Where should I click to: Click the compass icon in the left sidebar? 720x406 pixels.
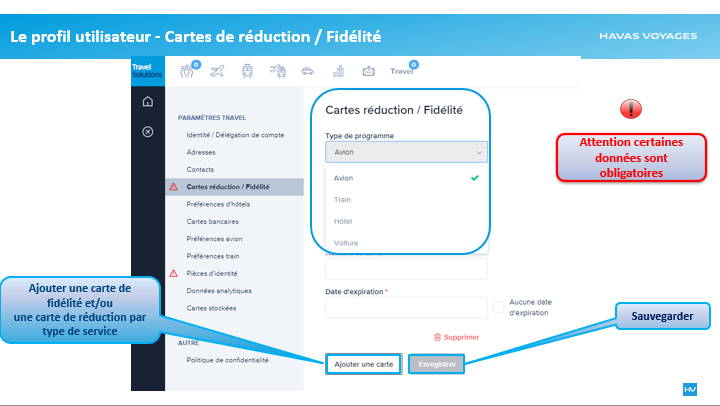click(x=148, y=131)
